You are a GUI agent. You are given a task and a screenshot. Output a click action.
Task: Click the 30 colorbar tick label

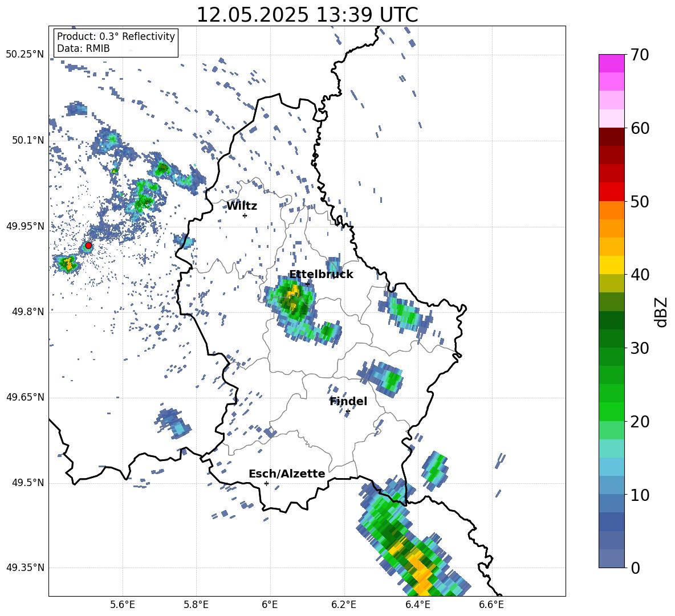point(640,348)
